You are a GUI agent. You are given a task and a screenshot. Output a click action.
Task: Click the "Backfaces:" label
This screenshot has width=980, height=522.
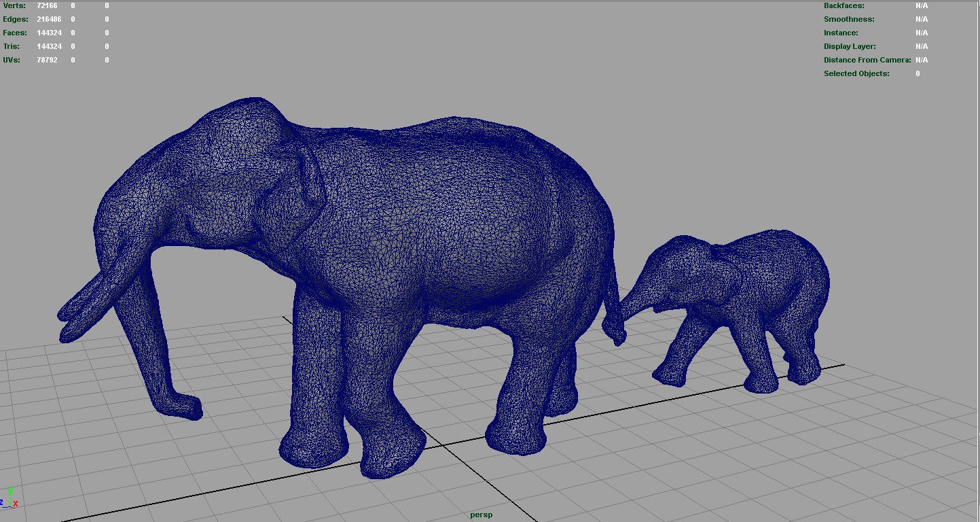click(844, 5)
